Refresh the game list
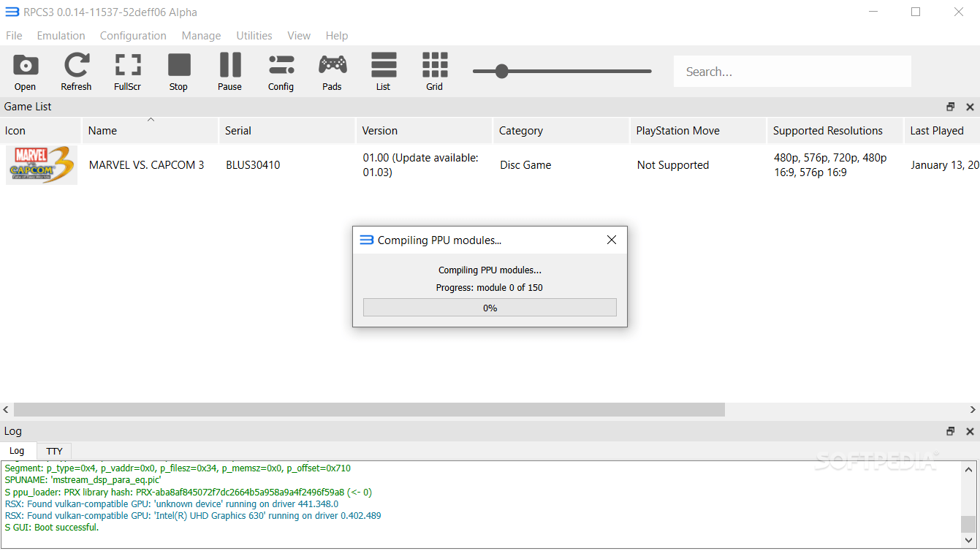Screen dimensions: 980x551 pyautogui.click(x=76, y=72)
